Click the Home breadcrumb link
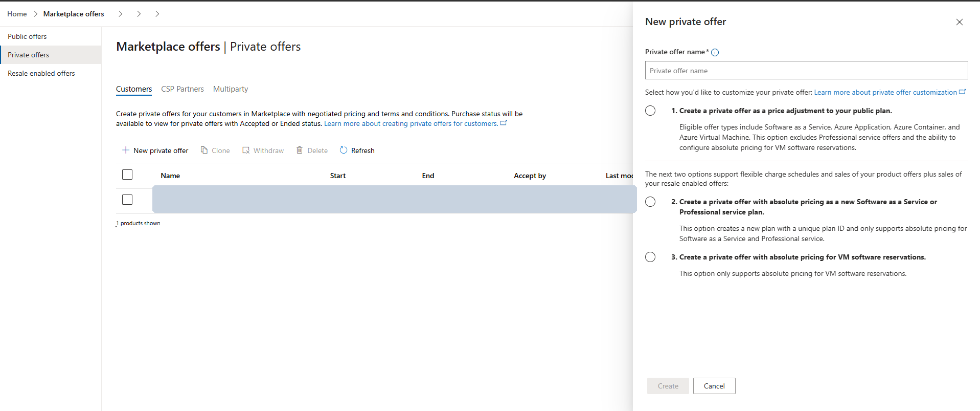 17,14
